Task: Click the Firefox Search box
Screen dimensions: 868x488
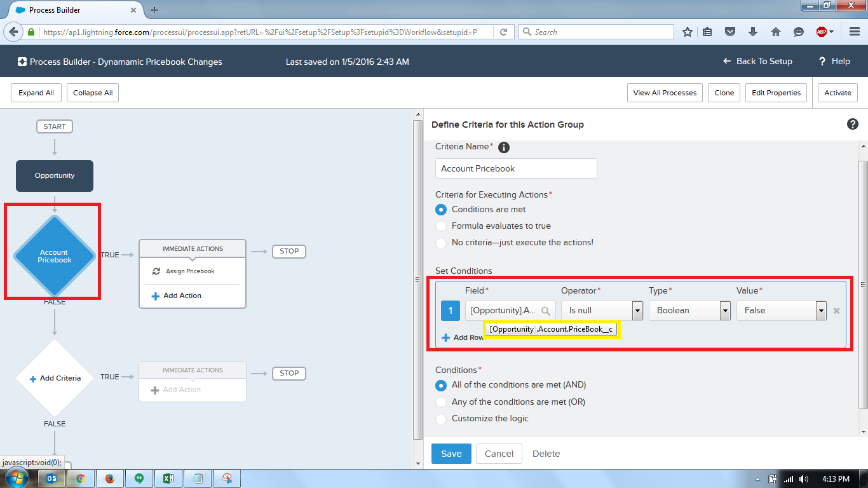Action: tap(596, 32)
